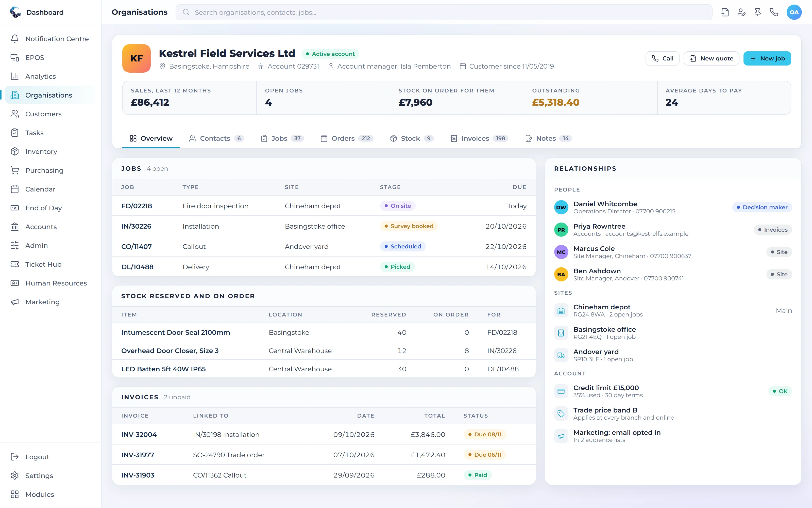Select the Chineham depot site entry

click(x=673, y=310)
